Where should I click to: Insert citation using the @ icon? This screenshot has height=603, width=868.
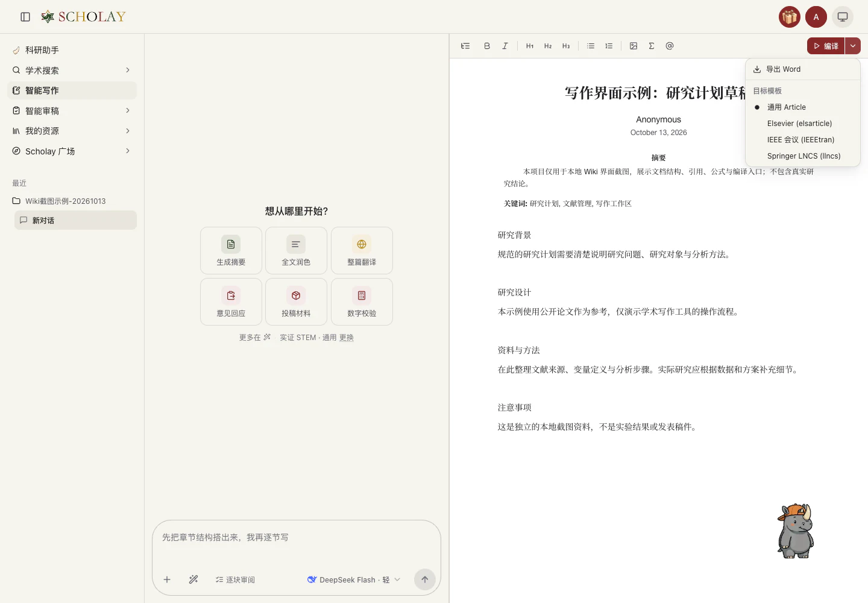670,46
